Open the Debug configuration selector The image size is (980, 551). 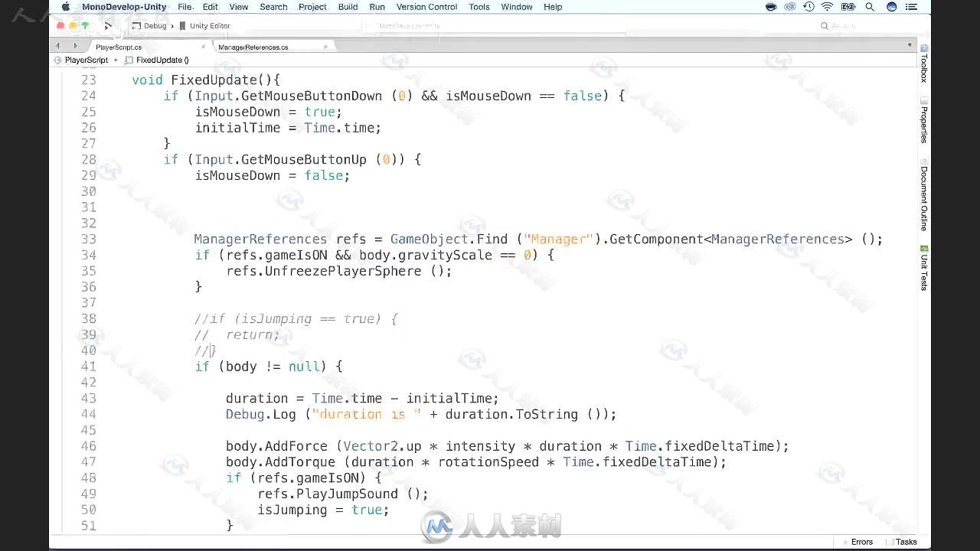pos(149,25)
